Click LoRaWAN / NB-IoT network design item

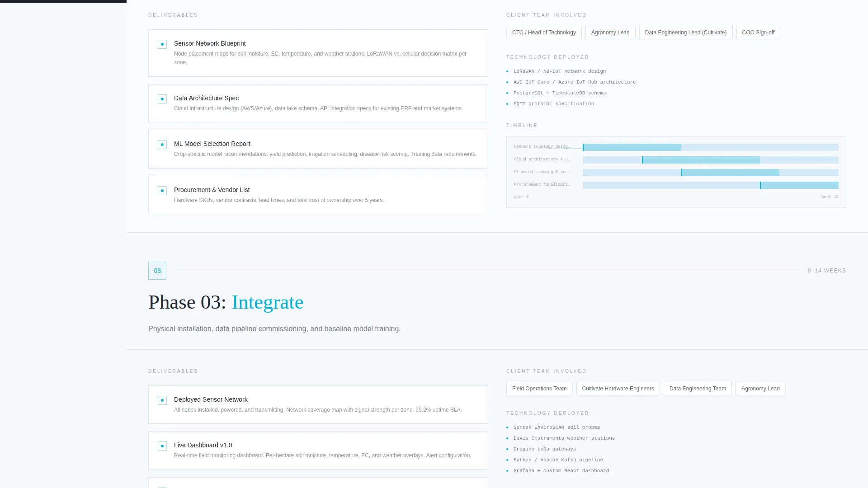point(560,71)
